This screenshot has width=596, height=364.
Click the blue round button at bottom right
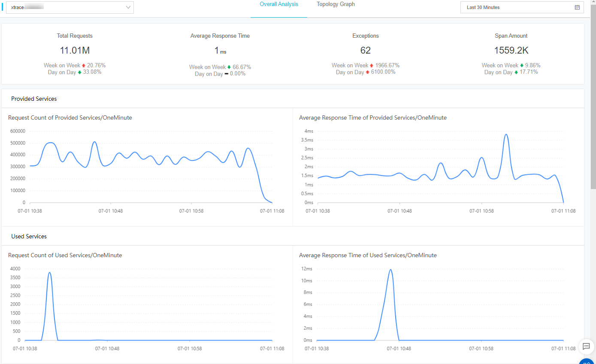[587, 361]
